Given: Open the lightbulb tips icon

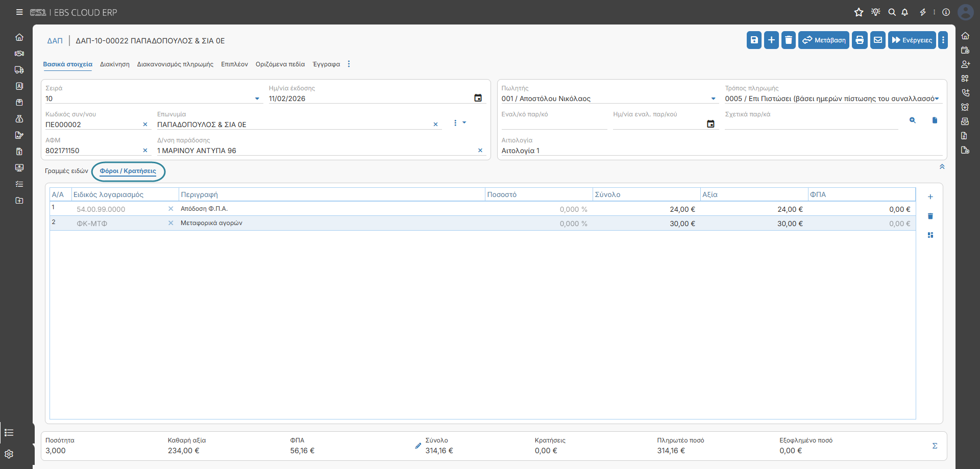Looking at the screenshot, I should pos(876,12).
